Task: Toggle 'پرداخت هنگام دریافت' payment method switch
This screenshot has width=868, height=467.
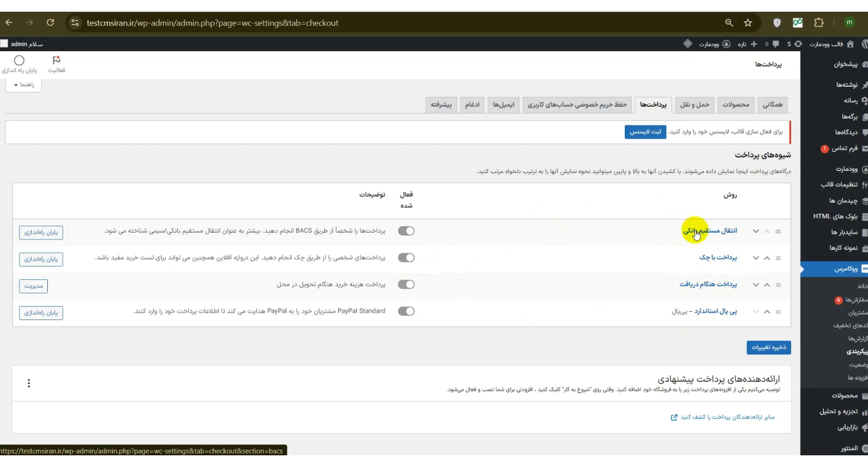Action: click(406, 284)
